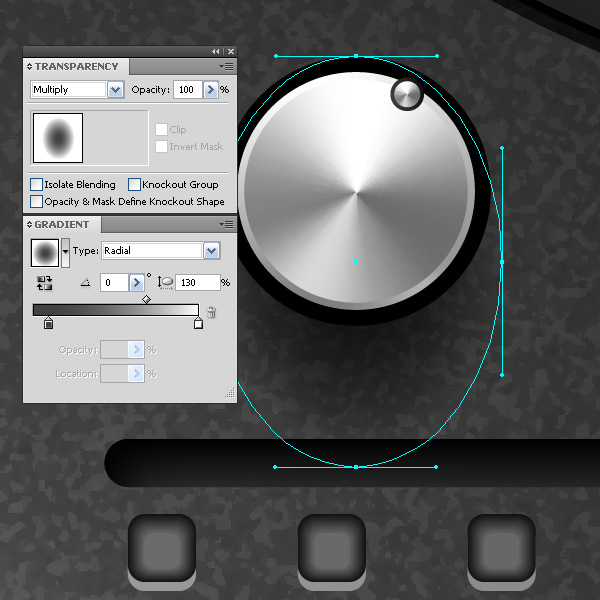Click the gradient ramp bar
Viewport: 600px width, 600px height.
click(116, 310)
